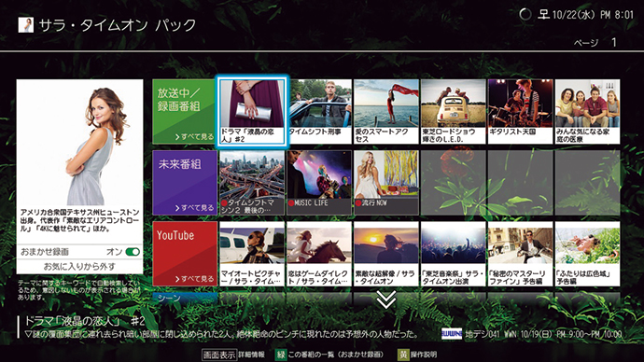
Task: Click the 画面表示 detail info key icon
Action: (219, 355)
